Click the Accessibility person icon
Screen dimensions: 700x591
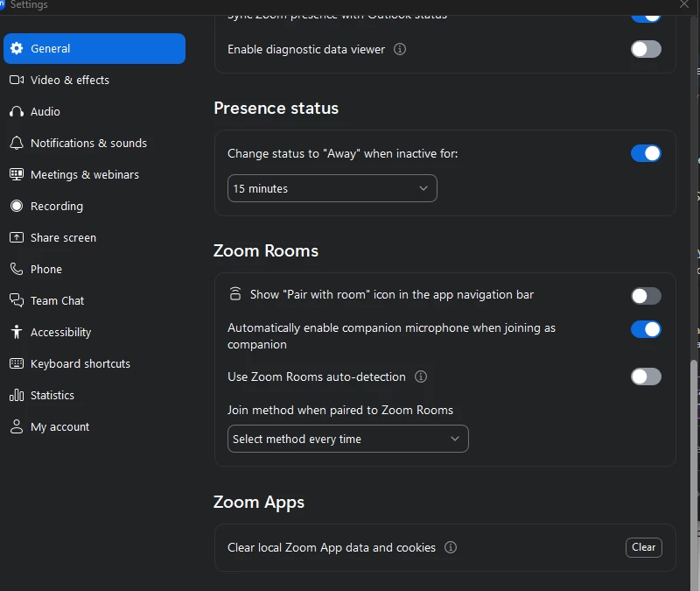coord(17,332)
